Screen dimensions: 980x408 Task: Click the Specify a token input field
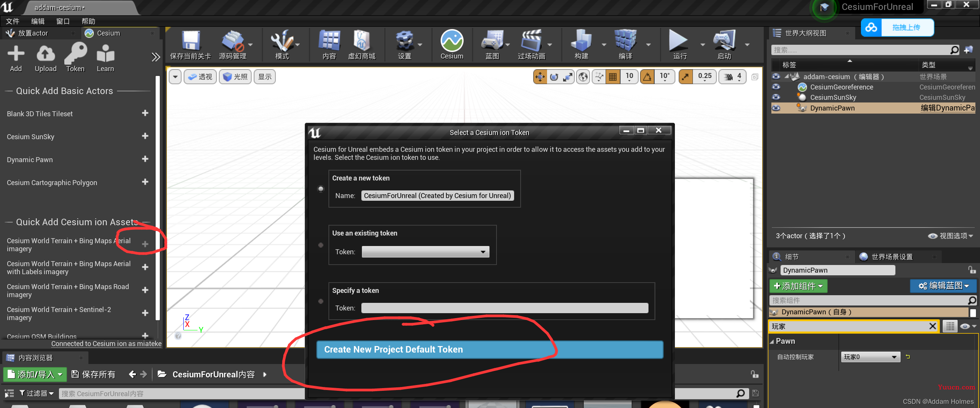505,308
